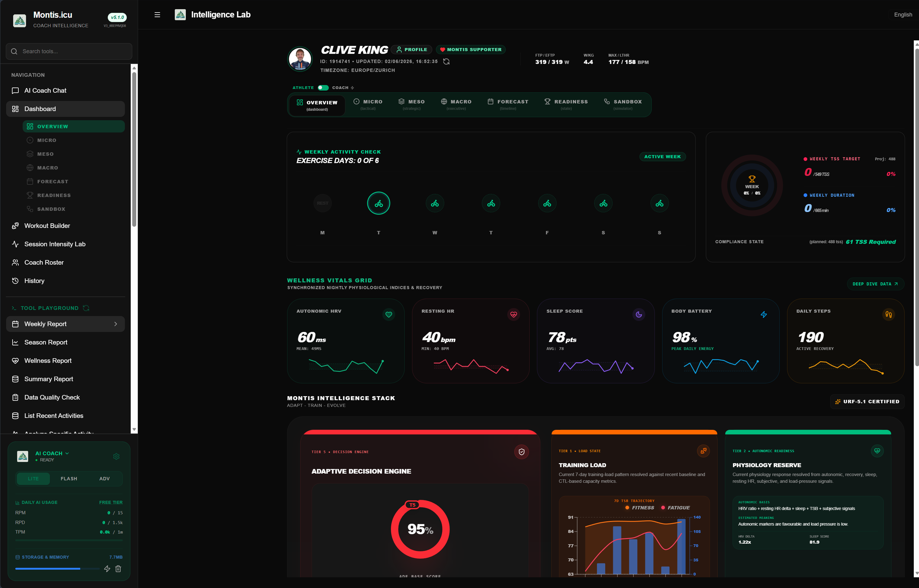Image resolution: width=919 pixels, height=588 pixels.
Task: Click the Tool Playground refresh icon
Action: (x=86, y=308)
